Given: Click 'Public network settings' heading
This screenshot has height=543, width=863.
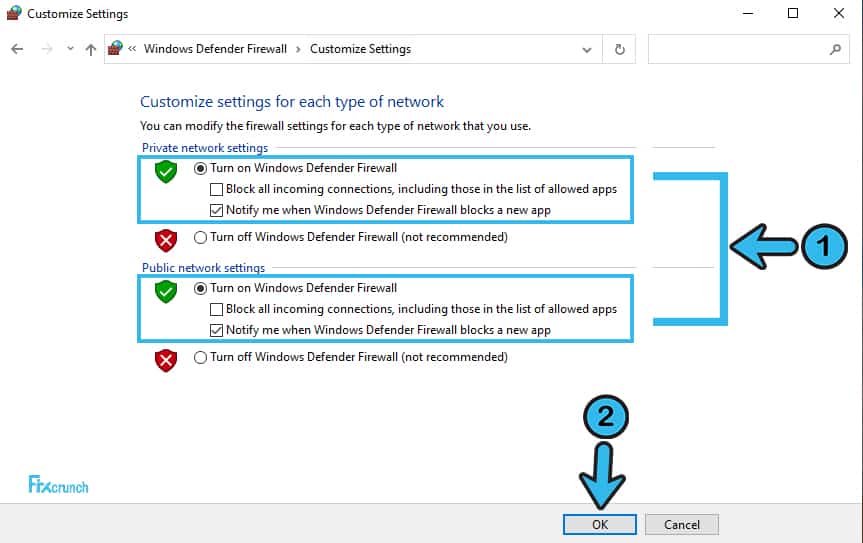Looking at the screenshot, I should pos(203,268).
